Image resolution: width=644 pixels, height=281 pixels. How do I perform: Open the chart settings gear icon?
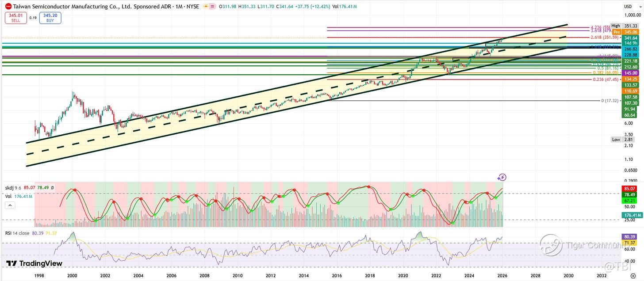pos(633,275)
